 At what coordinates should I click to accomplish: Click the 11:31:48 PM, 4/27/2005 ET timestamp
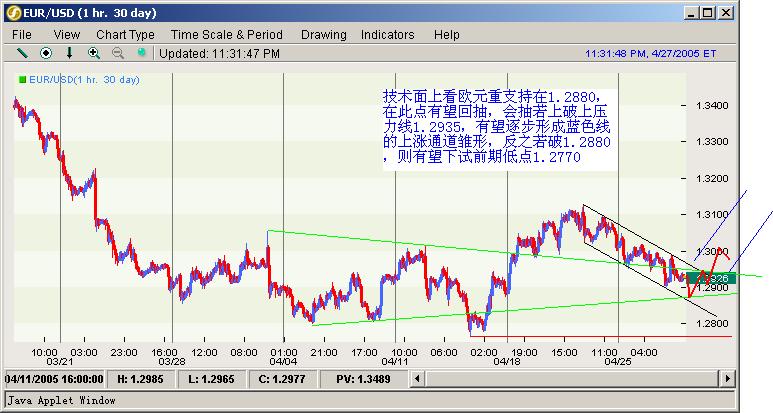(x=651, y=53)
